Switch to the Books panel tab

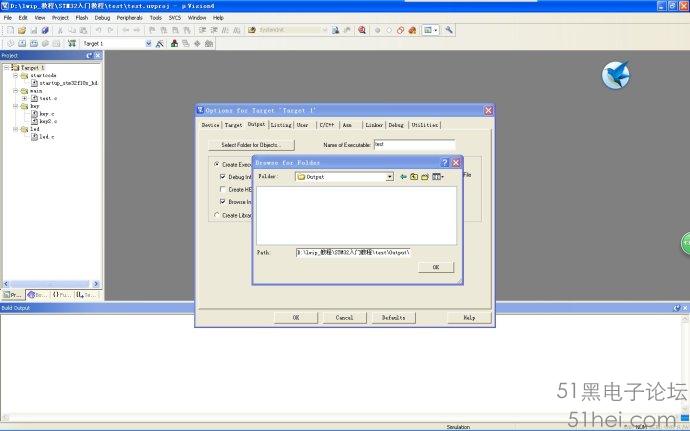click(37, 295)
